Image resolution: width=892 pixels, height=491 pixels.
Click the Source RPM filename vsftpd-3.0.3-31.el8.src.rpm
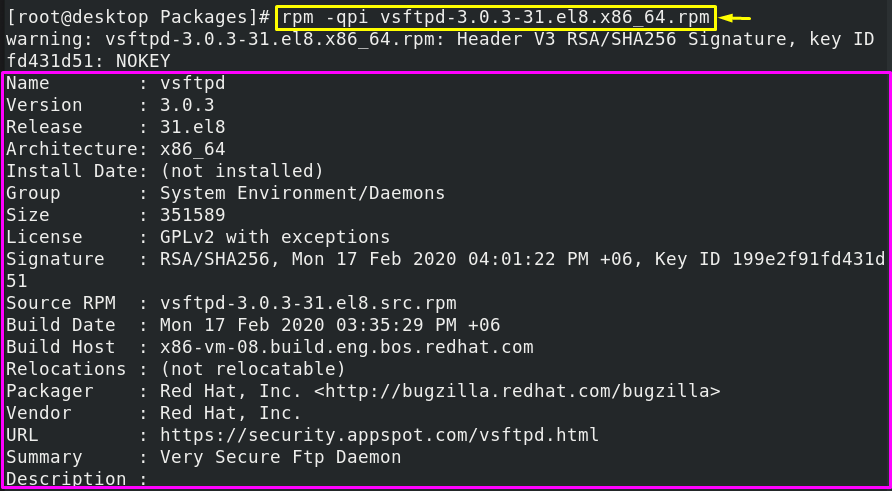(x=308, y=303)
